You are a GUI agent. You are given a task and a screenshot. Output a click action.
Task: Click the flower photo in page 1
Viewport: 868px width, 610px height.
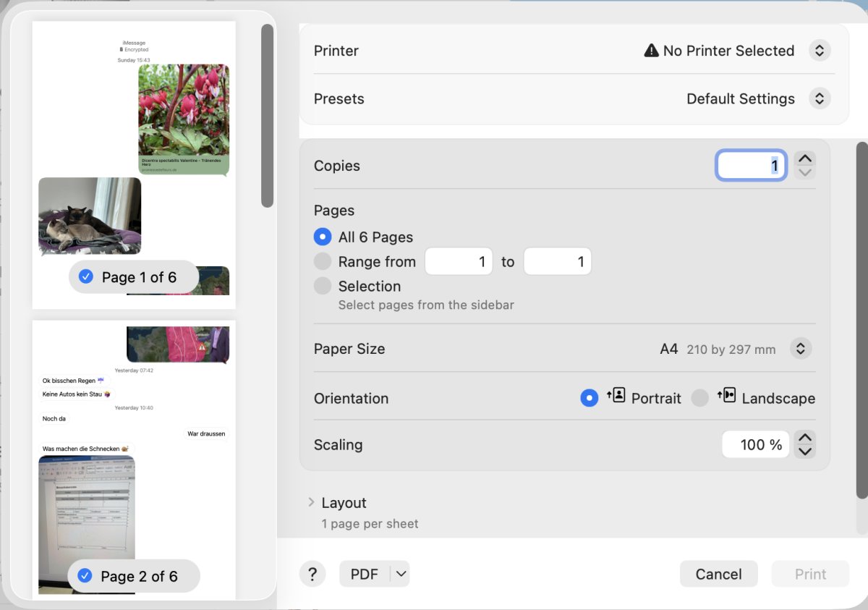(184, 109)
